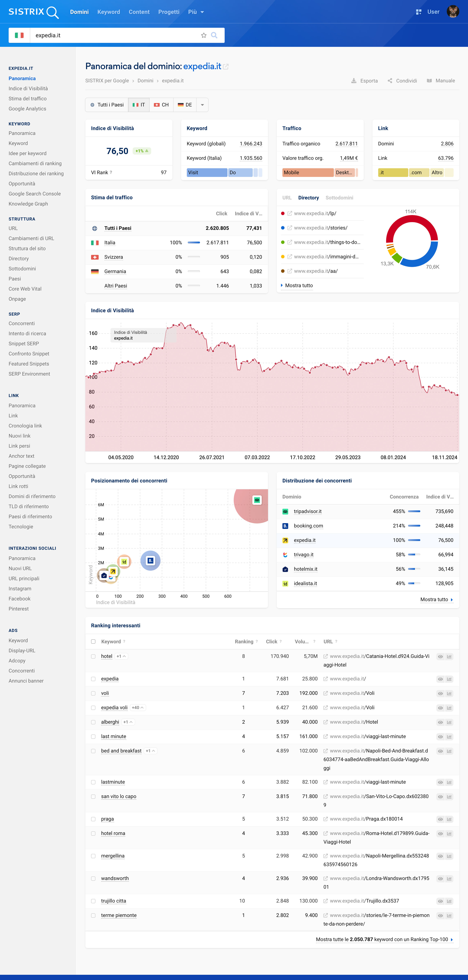The width and height of the screenshot is (468, 980).
Task: Click the chart icon in voli keyword row
Action: tap(449, 693)
